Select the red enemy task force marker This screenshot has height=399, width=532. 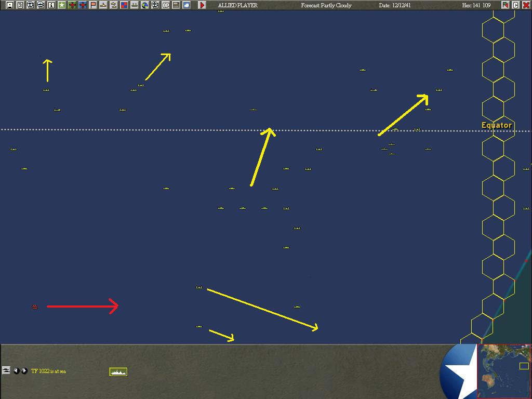[x=35, y=307]
